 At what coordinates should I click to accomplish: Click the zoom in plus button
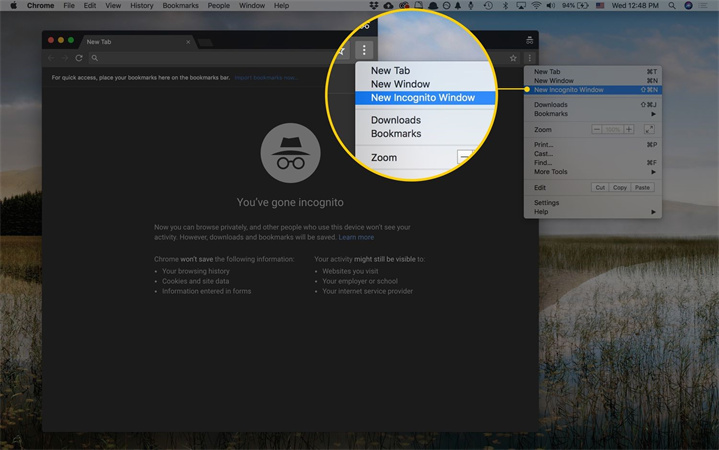(x=628, y=129)
